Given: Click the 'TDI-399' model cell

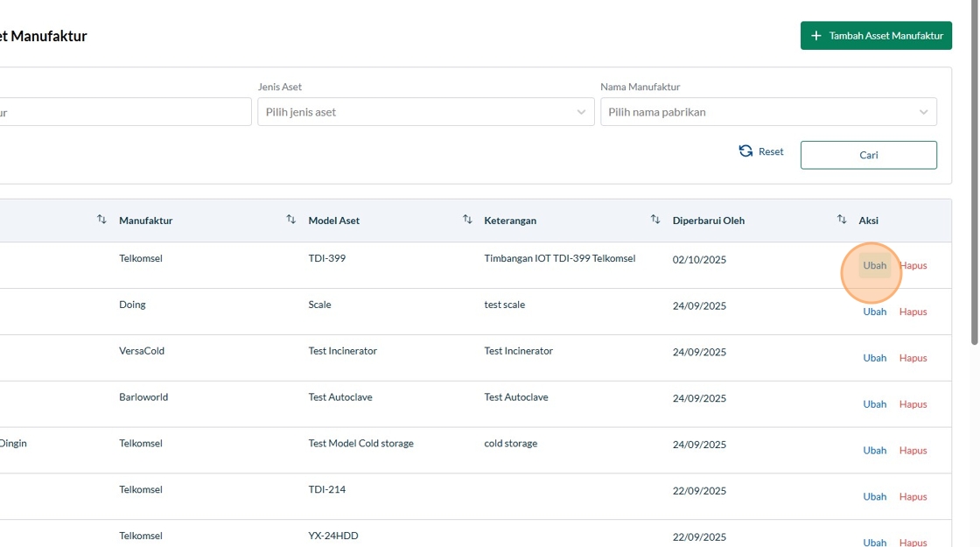Looking at the screenshot, I should click(x=327, y=258).
